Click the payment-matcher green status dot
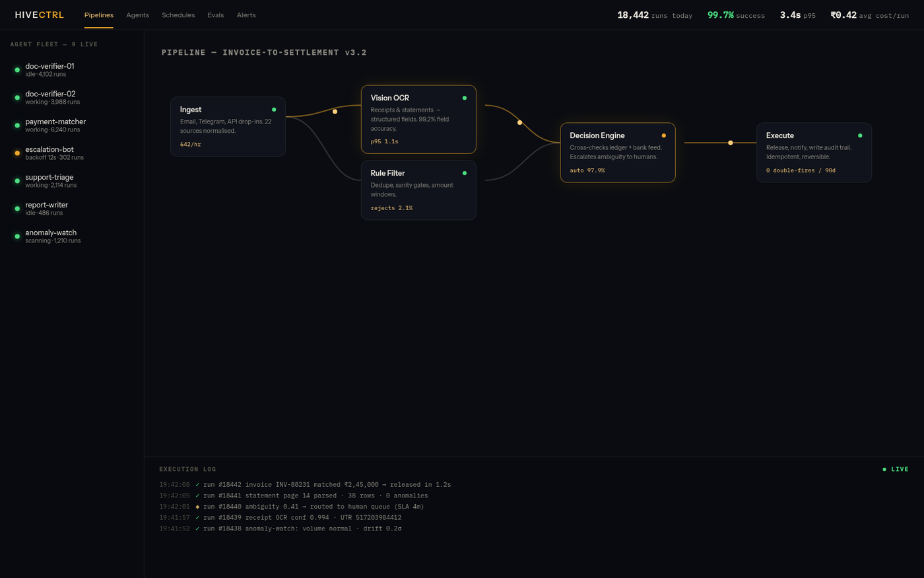924x578 pixels. [x=17, y=126]
